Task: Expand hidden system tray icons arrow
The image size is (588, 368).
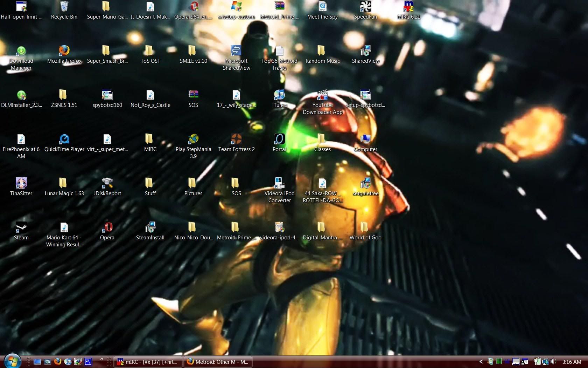Action: point(481,362)
